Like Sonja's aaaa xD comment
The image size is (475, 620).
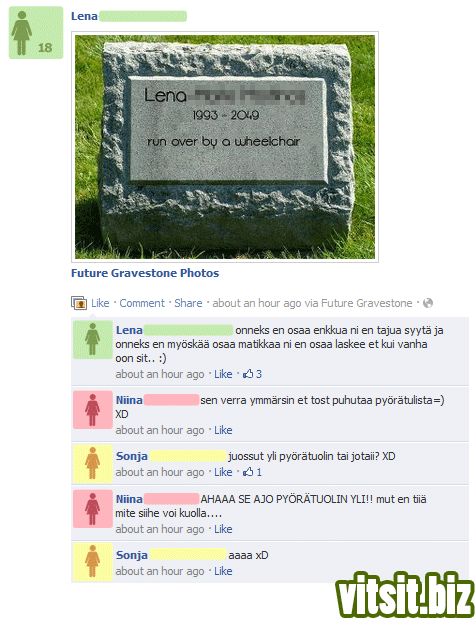point(223,571)
